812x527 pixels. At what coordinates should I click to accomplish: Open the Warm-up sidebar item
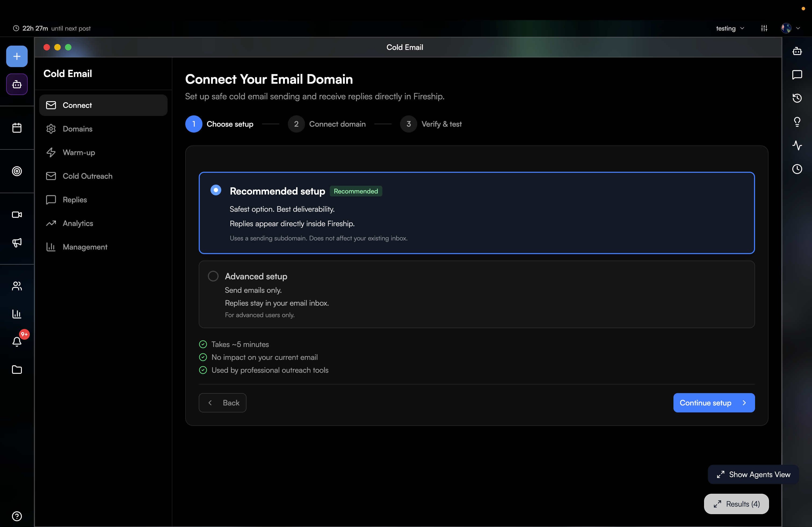[79, 152]
